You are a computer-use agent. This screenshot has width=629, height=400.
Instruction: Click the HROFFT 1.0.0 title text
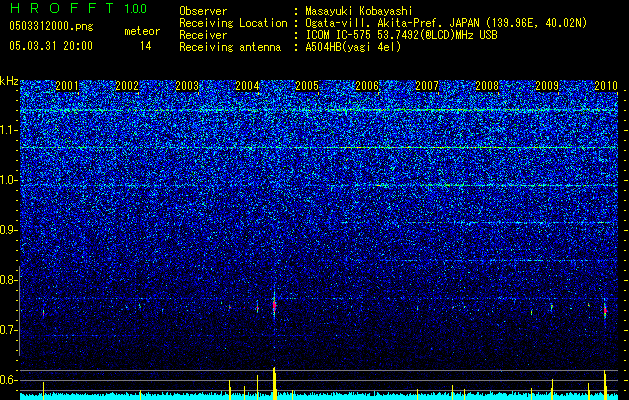78,8
